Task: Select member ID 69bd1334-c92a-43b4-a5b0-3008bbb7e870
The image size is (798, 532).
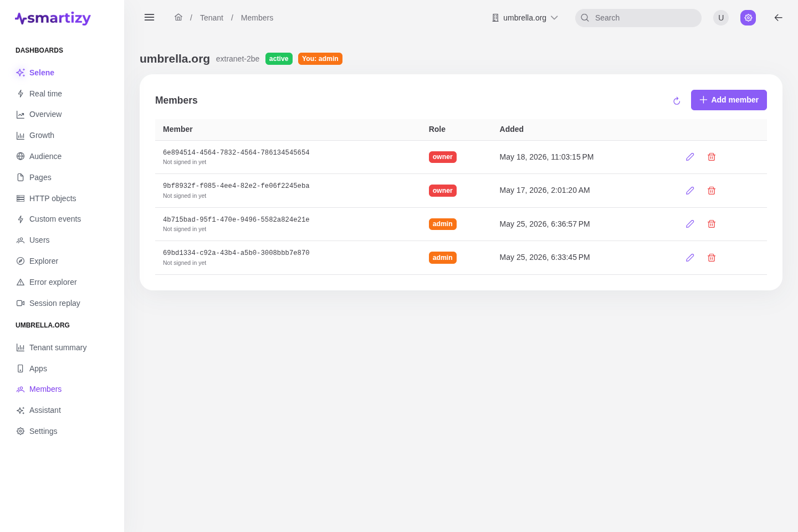Action: tap(236, 253)
